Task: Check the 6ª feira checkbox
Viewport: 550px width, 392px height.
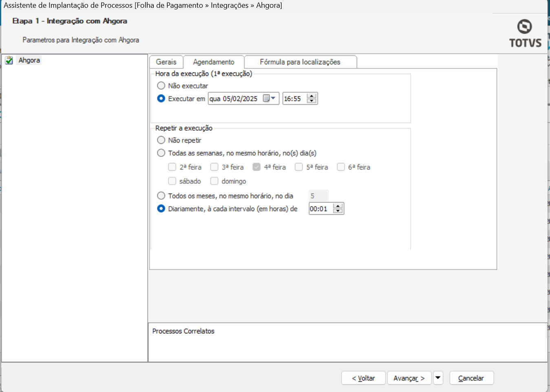Action: pos(341,167)
